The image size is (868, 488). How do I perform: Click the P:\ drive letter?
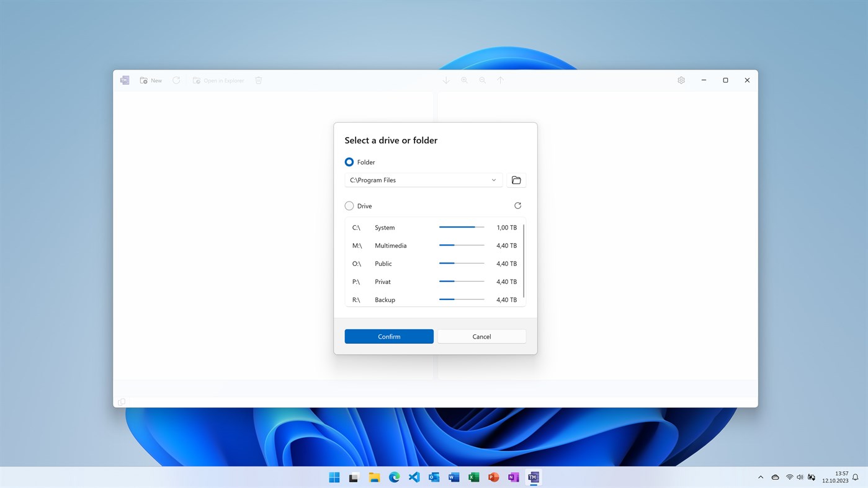pyautogui.click(x=356, y=282)
